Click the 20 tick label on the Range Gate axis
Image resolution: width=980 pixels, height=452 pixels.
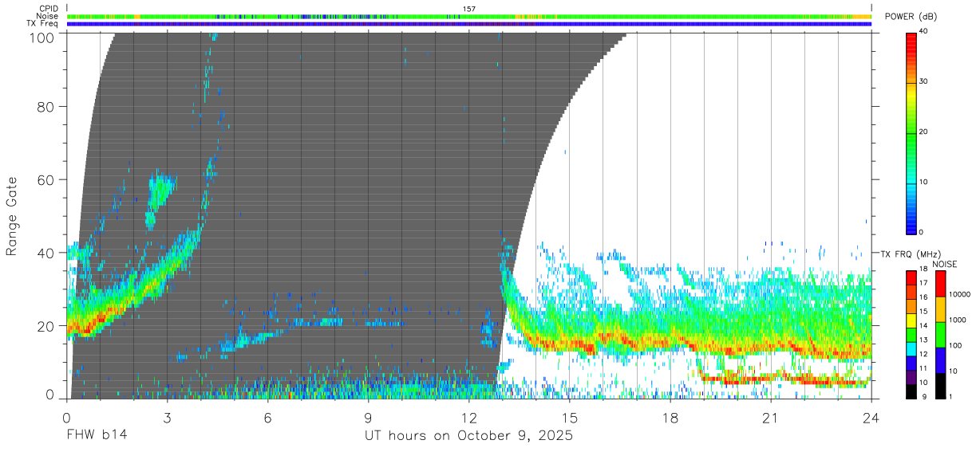pyautogui.click(x=46, y=325)
